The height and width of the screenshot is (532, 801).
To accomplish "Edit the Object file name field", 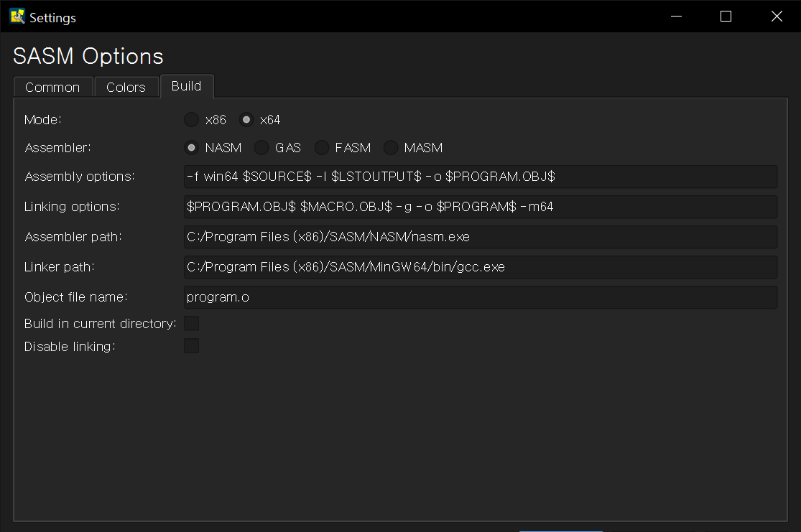I will point(480,297).
